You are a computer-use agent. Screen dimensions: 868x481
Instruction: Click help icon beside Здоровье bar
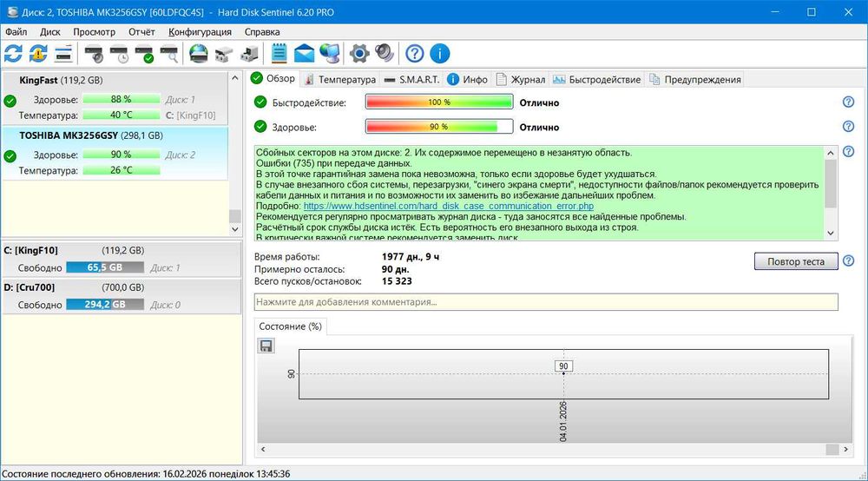[x=848, y=126]
